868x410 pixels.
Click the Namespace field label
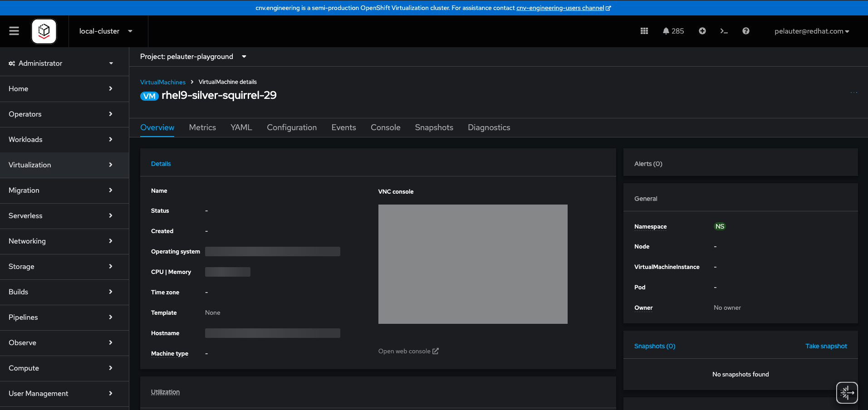click(x=651, y=227)
